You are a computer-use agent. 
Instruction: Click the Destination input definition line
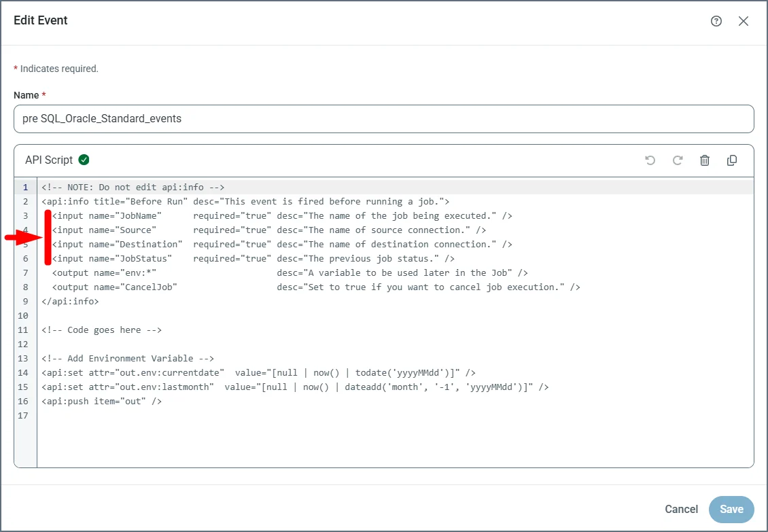click(x=282, y=244)
